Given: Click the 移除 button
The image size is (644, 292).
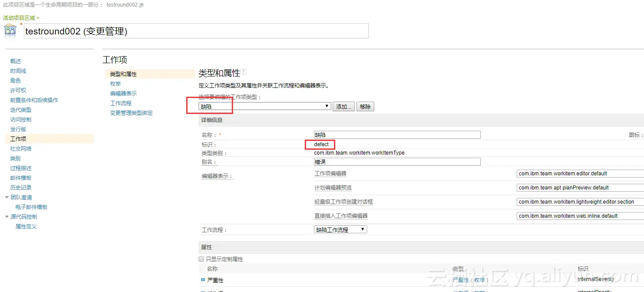Looking at the screenshot, I should click(x=365, y=106).
